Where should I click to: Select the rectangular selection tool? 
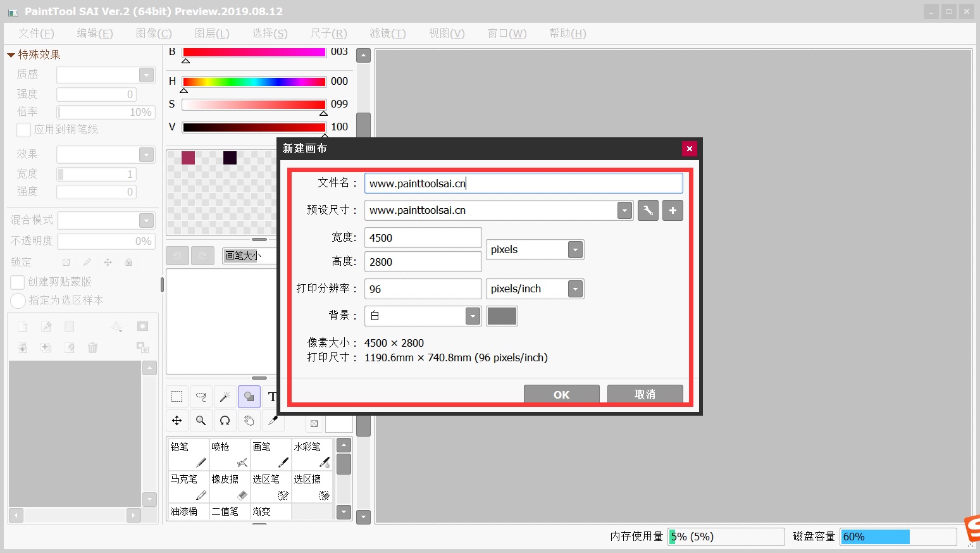point(177,397)
